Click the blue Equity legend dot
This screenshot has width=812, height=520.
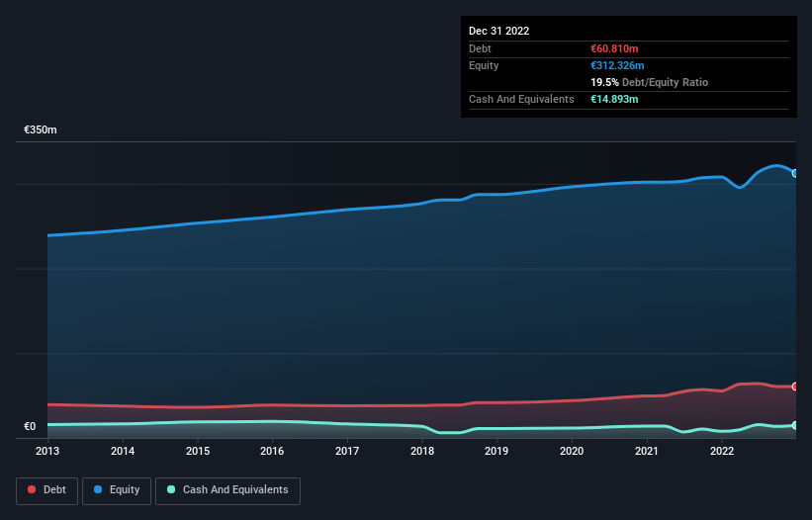98,489
